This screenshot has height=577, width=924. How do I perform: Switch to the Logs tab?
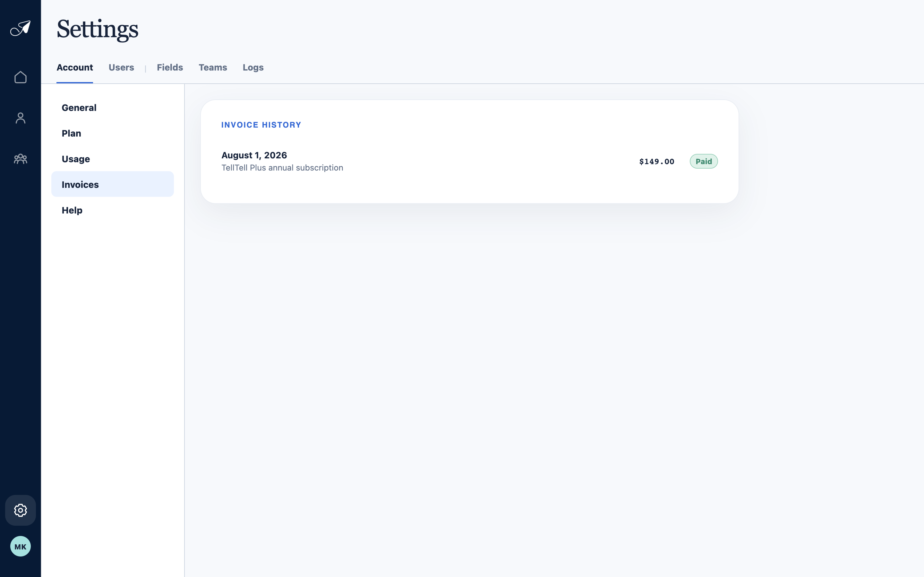(x=253, y=68)
